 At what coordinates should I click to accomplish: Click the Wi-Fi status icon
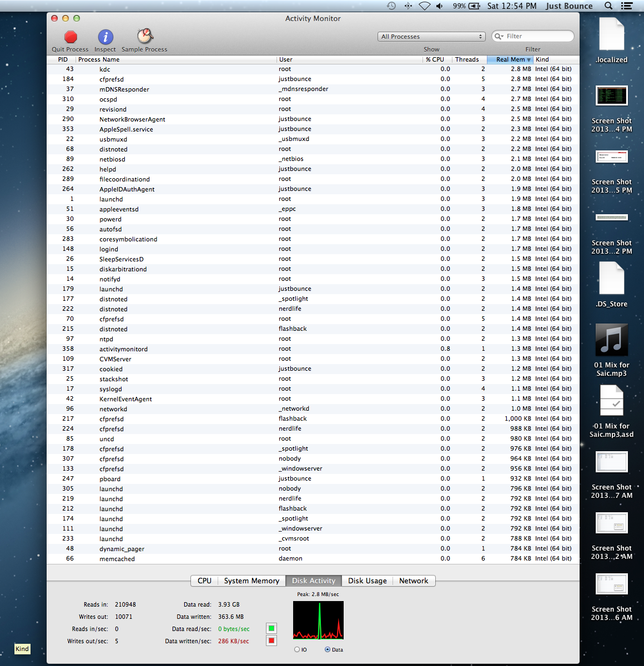pos(425,6)
